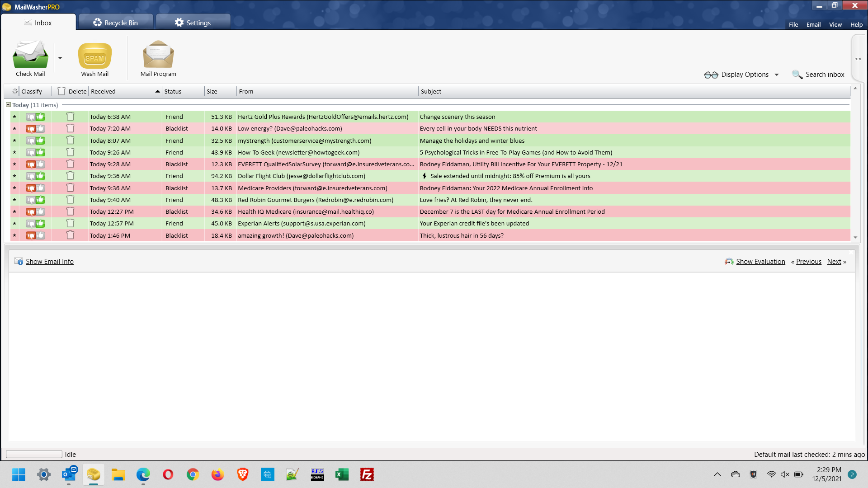Viewport: 868px width, 488px height.
Task: Show hidden tray icons chevron
Action: (717, 474)
